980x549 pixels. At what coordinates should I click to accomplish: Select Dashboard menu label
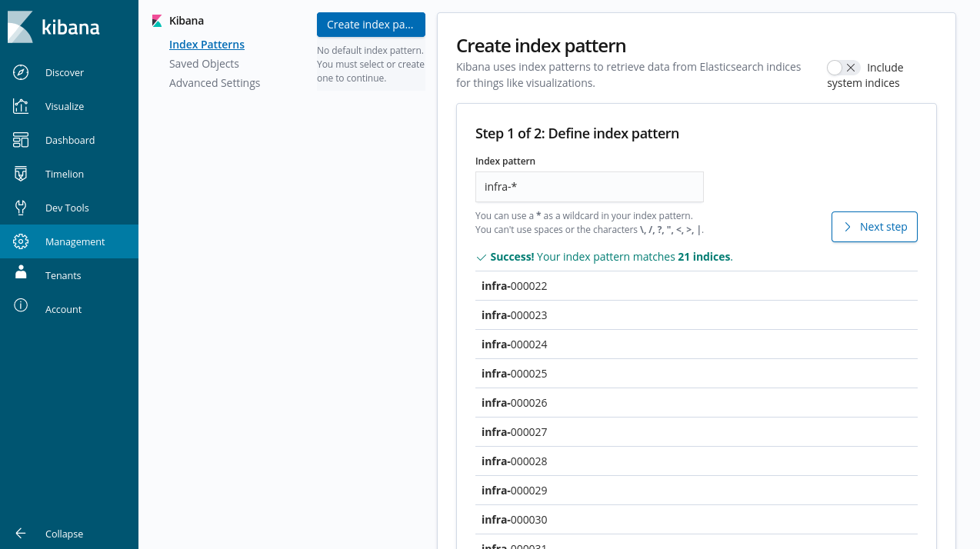coord(70,140)
